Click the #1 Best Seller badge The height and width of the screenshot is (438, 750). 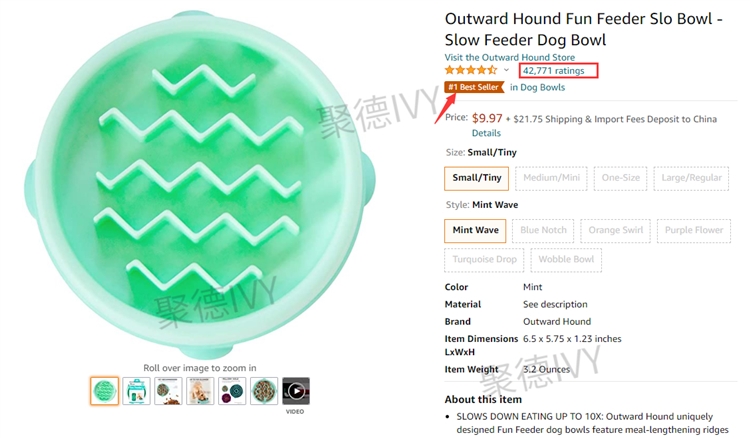point(474,87)
